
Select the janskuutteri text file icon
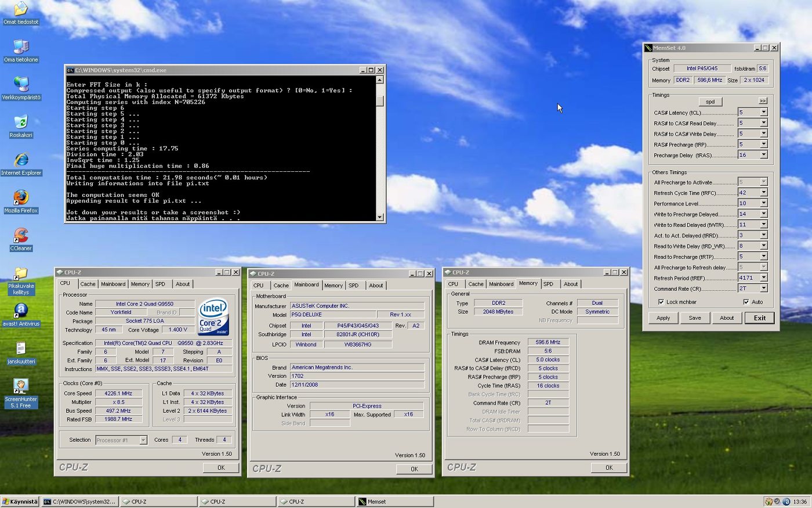[21, 348]
